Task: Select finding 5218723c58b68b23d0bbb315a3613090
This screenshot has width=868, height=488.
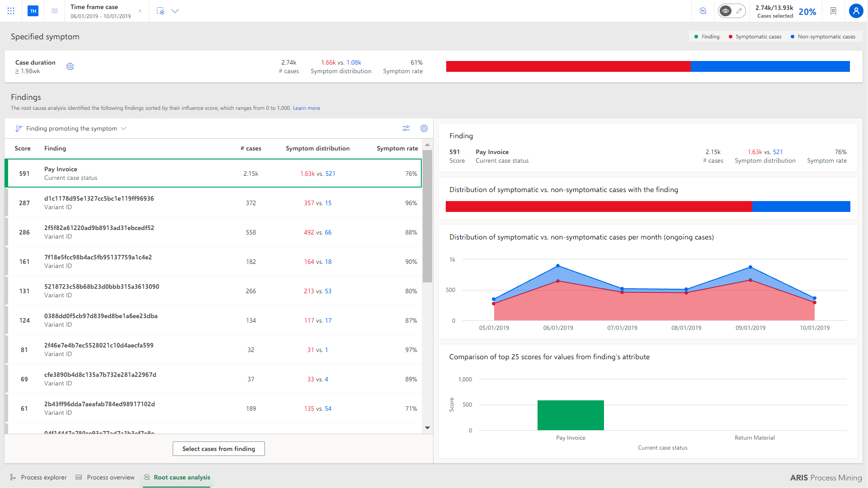Action: click(213, 291)
